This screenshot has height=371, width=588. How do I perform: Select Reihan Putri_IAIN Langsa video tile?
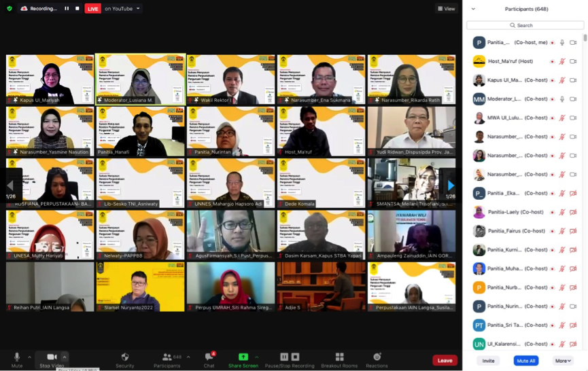coord(50,287)
